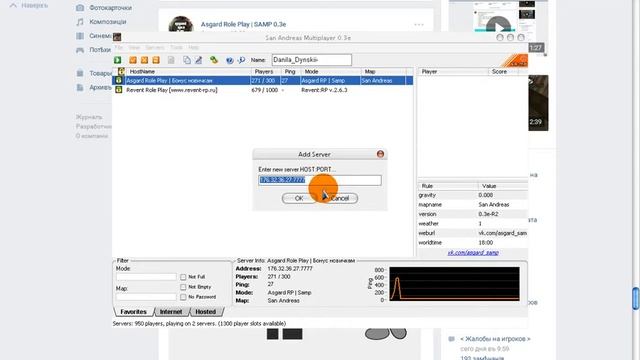Click the magnifier About toolbar icon
The image size is (640, 360).
(x=241, y=60)
